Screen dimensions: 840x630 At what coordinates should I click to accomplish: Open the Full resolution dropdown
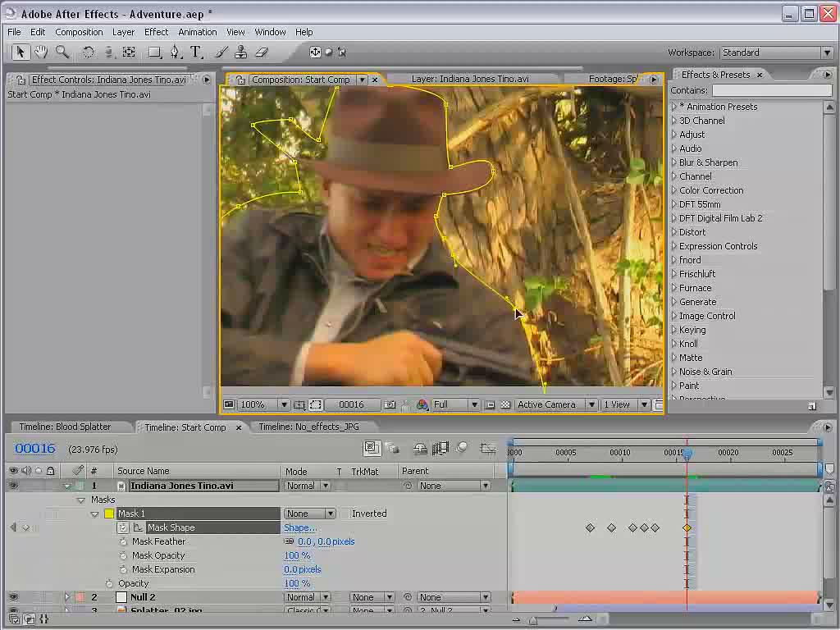(x=455, y=404)
